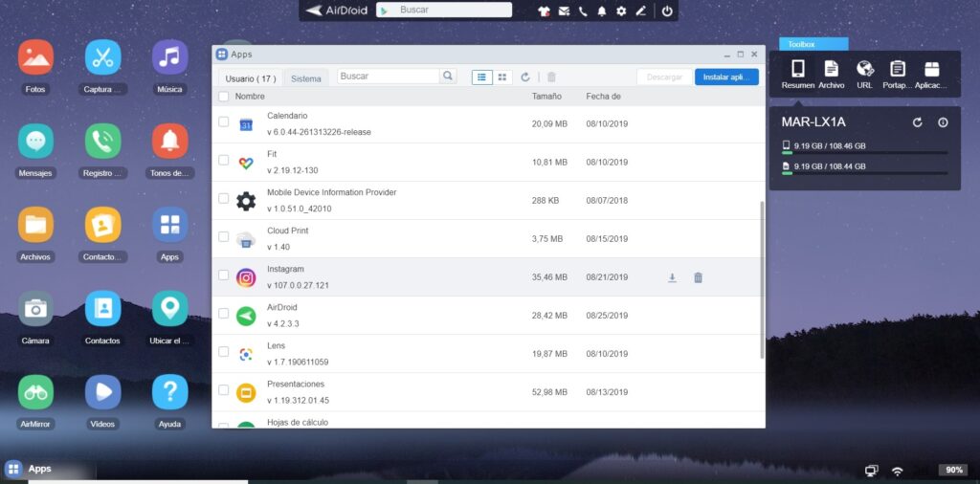Image resolution: width=980 pixels, height=484 pixels.
Task: Switch to grid view in Apps
Action: pos(501,77)
